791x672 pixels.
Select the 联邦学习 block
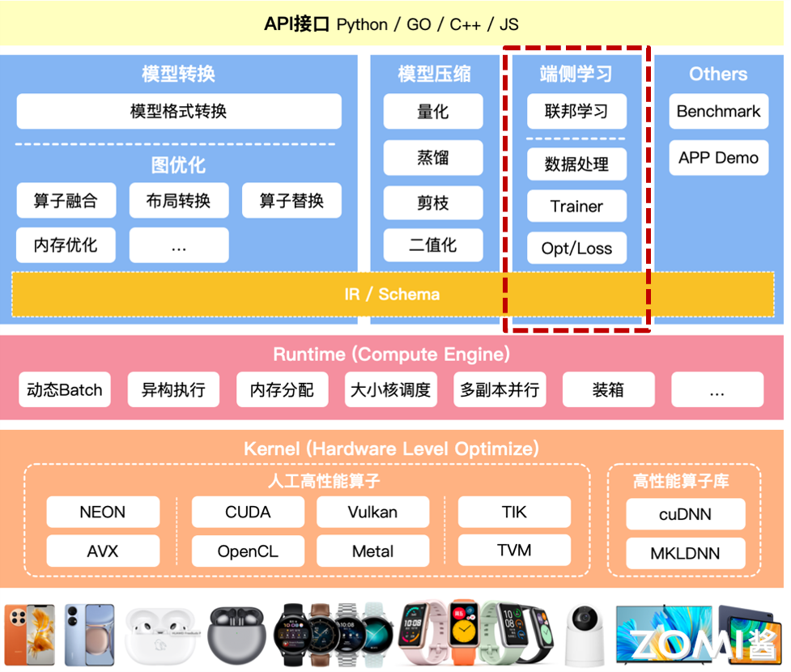point(576,112)
